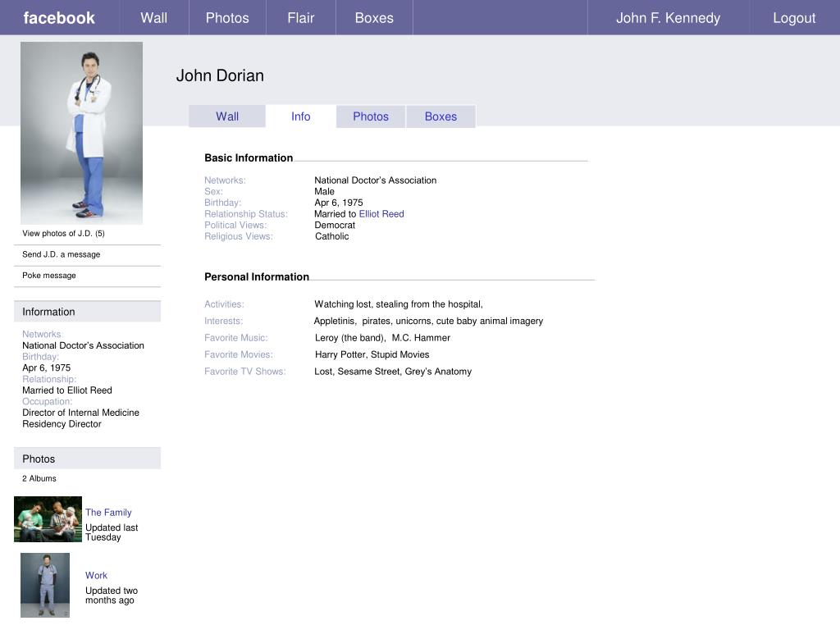Click the Poke message link
Screen dimensions: 840x630
pos(48,276)
